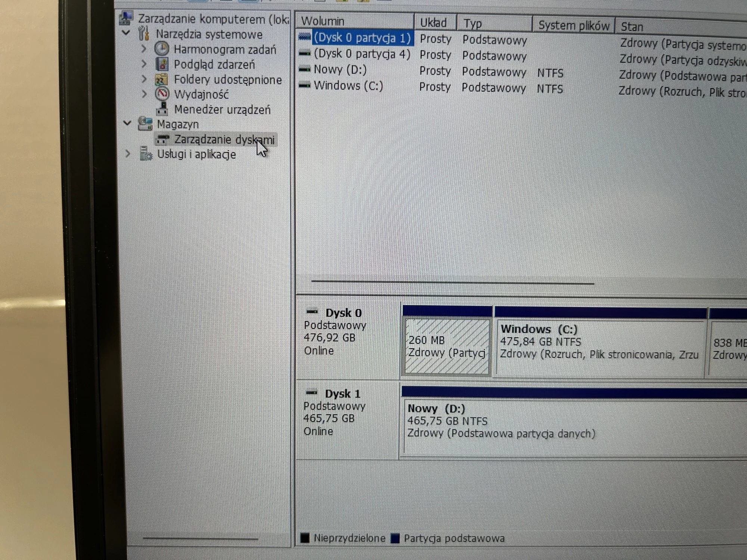This screenshot has width=747, height=560.
Task: Click the System plików column header
Action: [x=573, y=26]
